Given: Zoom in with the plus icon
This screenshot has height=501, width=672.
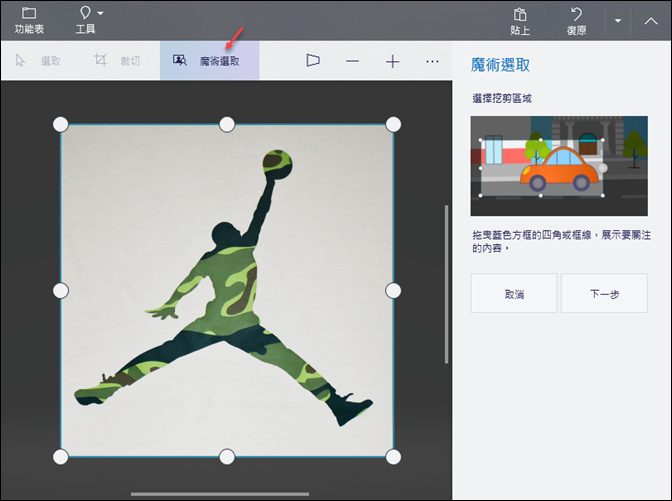Looking at the screenshot, I should click(392, 62).
